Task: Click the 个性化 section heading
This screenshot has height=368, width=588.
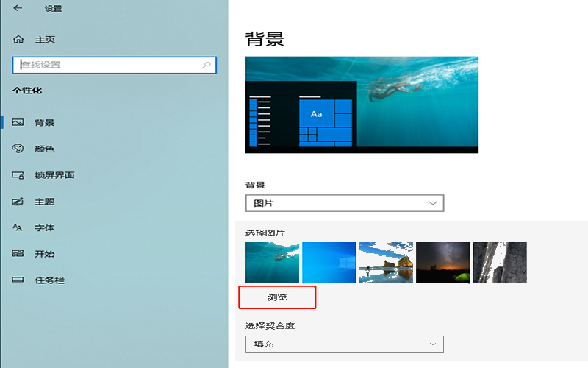Action: pyautogui.click(x=27, y=91)
